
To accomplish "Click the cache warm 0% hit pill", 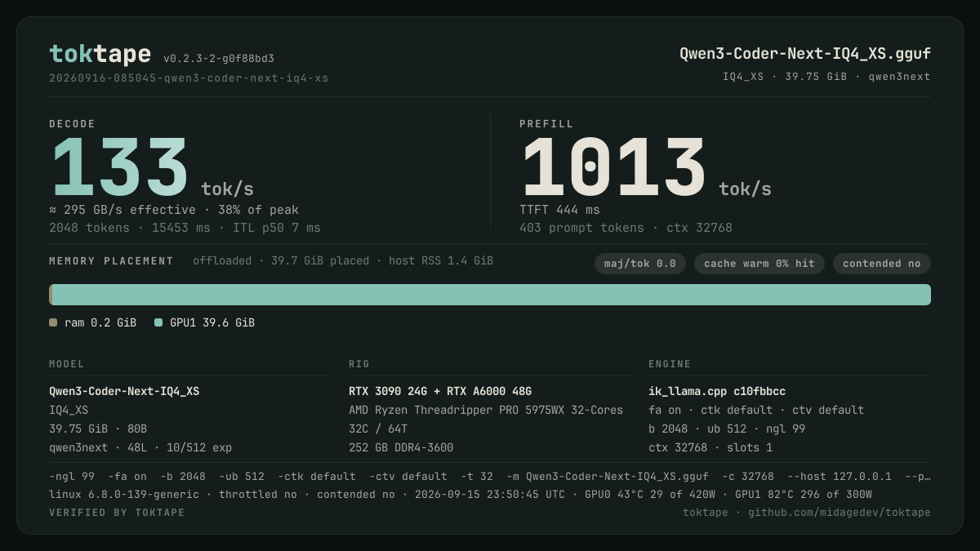I will tap(759, 264).
